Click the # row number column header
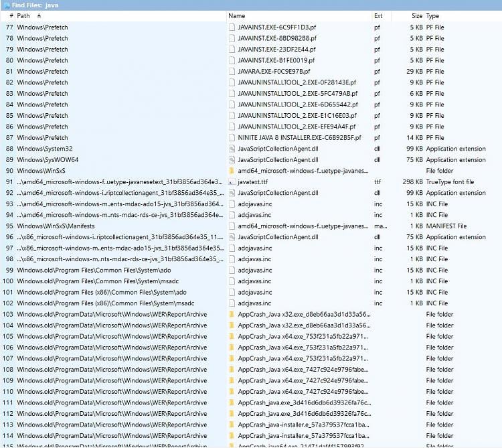The image size is (502, 448). click(x=11, y=16)
